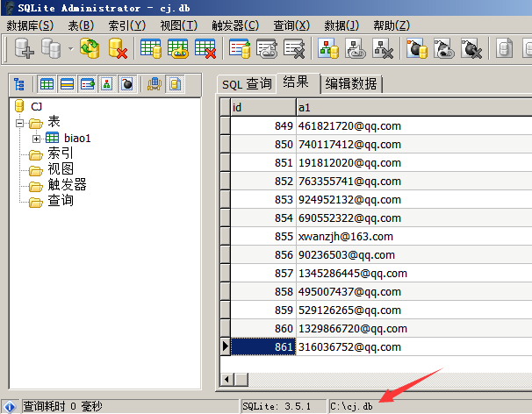Click the delete database icon with red X
Viewport: 532px width, 414px height.
118,49
